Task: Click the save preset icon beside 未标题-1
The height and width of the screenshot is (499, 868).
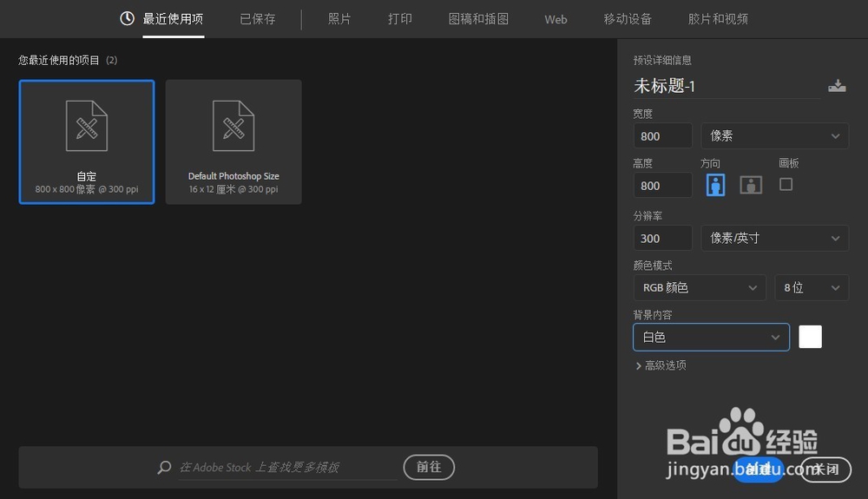Action: click(837, 86)
